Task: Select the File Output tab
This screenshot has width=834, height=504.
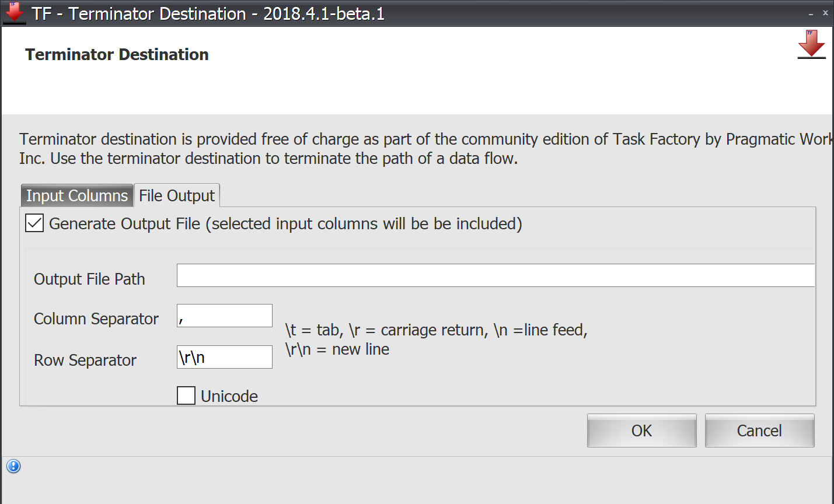Action: (177, 195)
